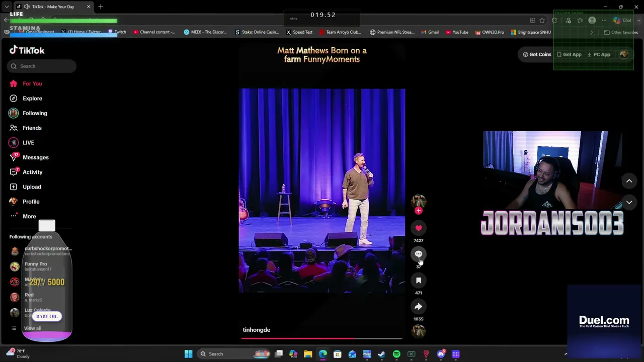Image resolution: width=644 pixels, height=362 pixels.
Task: Open the Windows Start menu
Action: pos(188,354)
